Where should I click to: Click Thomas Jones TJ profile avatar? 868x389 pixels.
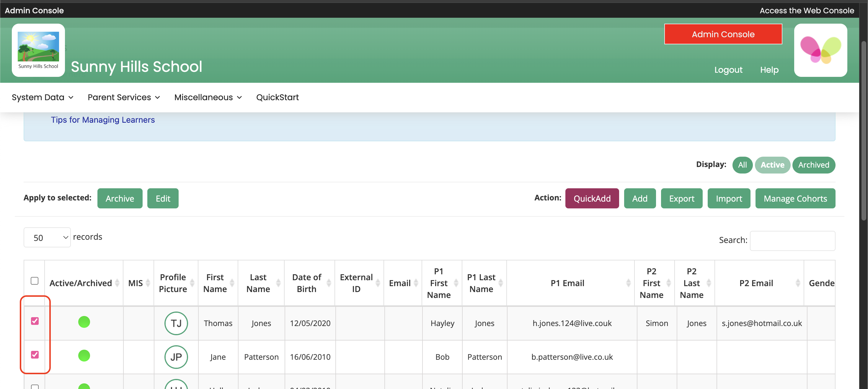(176, 323)
